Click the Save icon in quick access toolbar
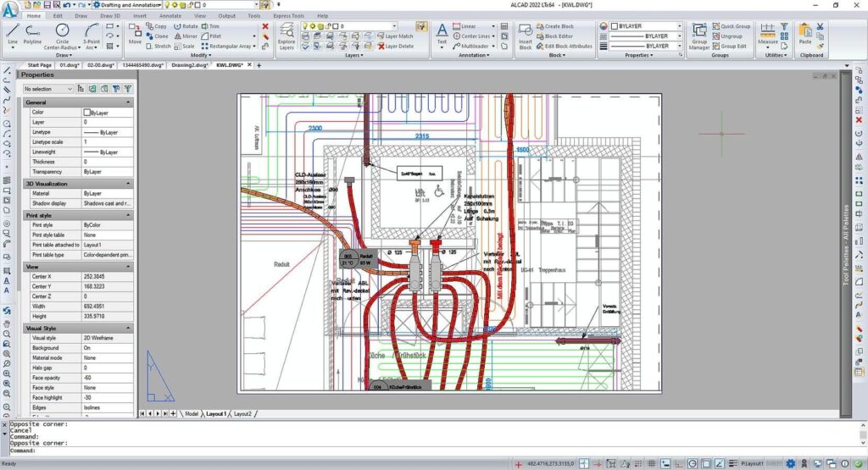Image resolution: width=868 pixels, height=470 pixels. [x=47, y=5]
